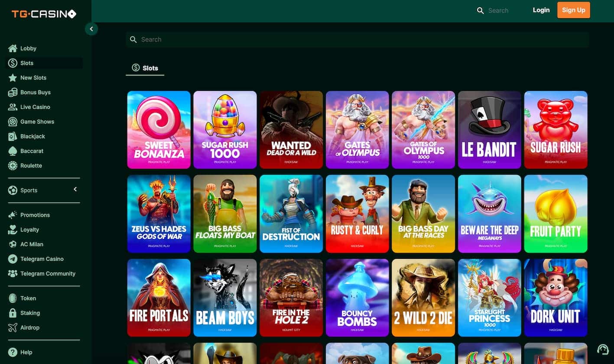Open the Fire Portals game

click(159, 298)
